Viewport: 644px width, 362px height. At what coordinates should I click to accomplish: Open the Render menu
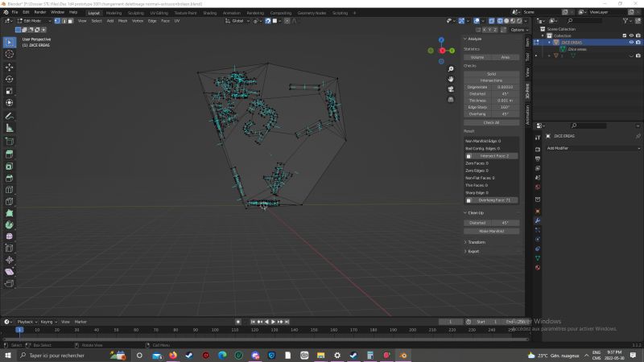pos(39,12)
